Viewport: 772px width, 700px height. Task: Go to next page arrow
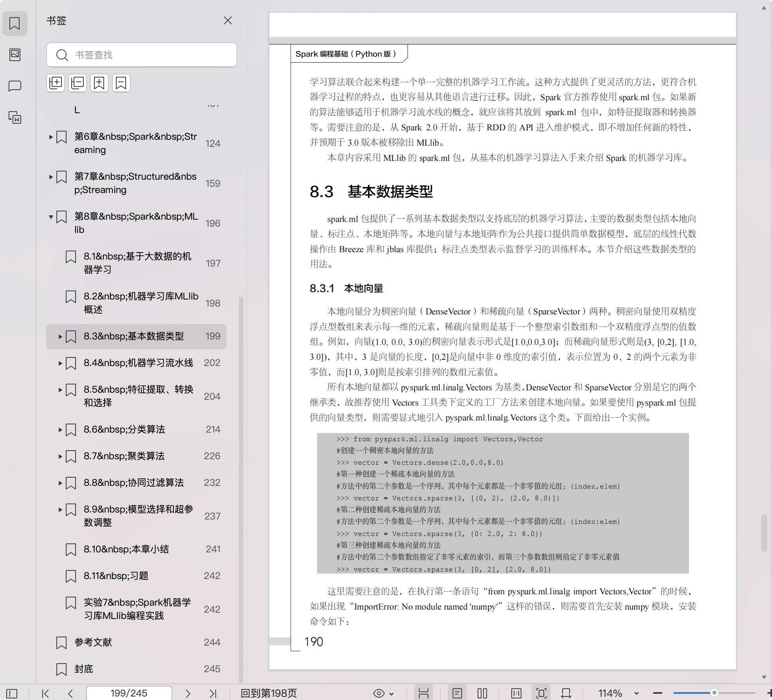(188, 694)
